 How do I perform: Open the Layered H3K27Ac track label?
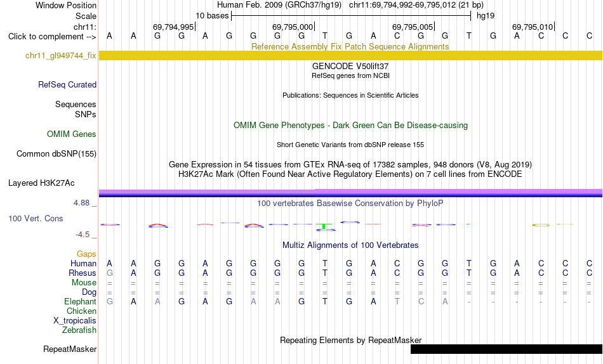[x=41, y=183]
